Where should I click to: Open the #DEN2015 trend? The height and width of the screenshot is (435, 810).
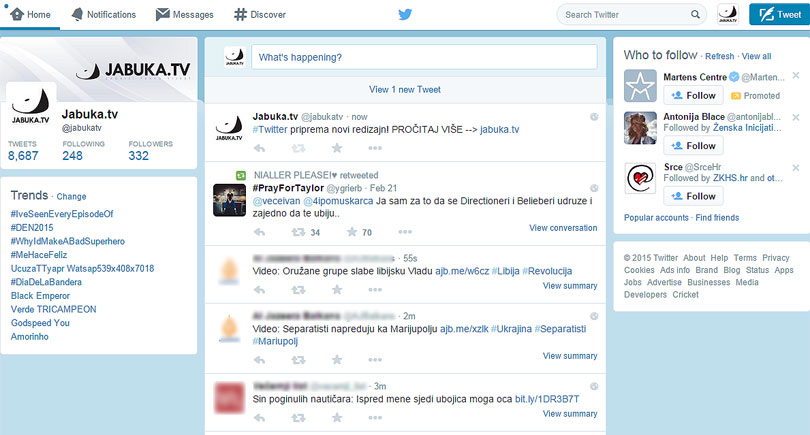click(x=34, y=228)
